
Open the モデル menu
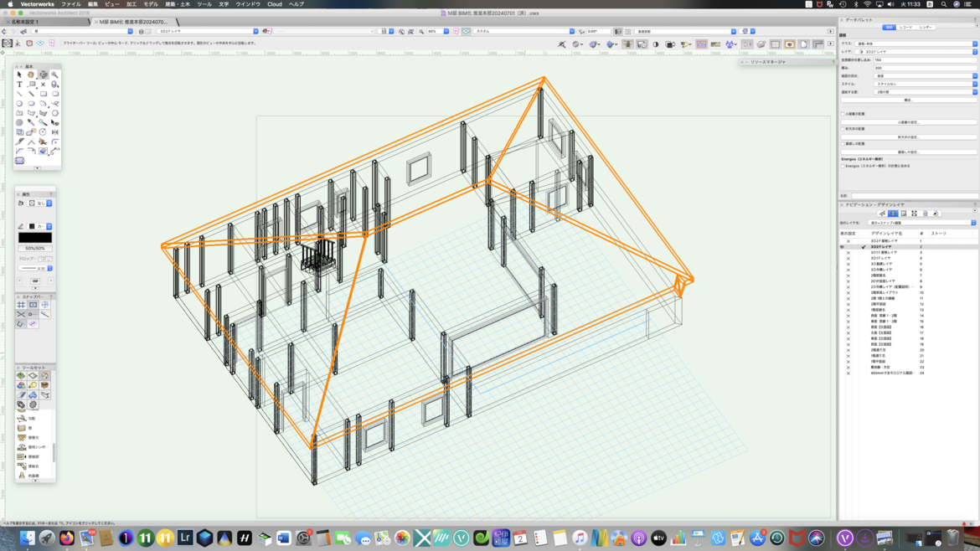click(151, 4)
